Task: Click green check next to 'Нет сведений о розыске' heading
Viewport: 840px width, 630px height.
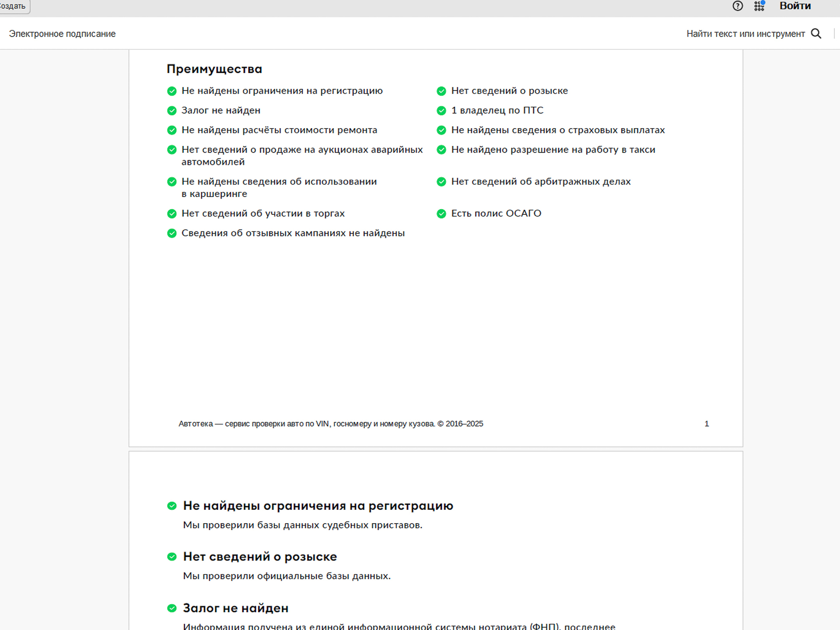Action: (x=172, y=557)
